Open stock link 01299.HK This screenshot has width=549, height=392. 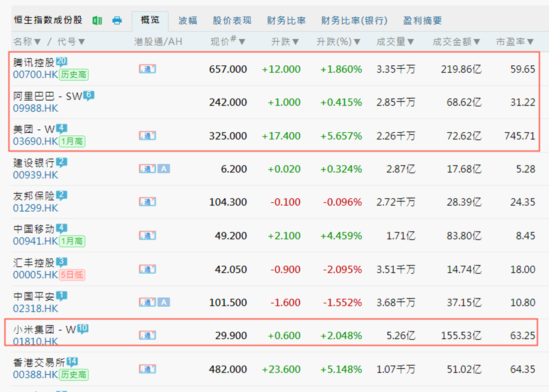(x=35, y=208)
